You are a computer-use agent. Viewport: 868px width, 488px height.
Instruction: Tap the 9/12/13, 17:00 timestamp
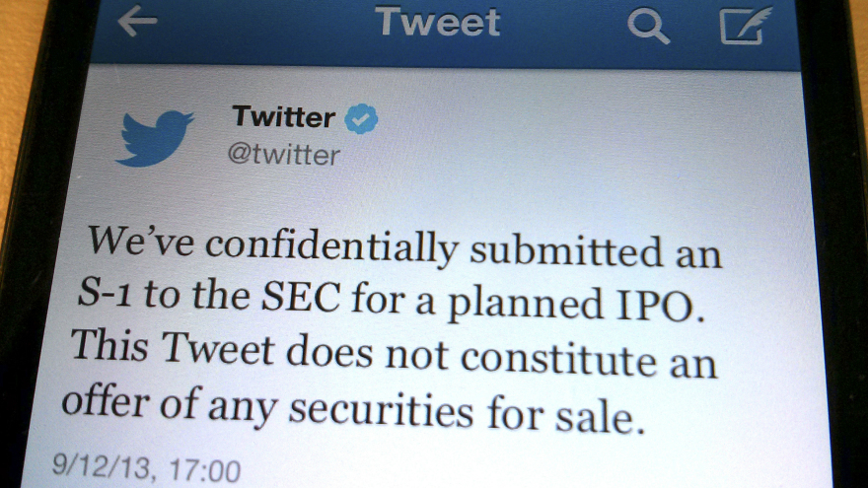tap(146, 468)
